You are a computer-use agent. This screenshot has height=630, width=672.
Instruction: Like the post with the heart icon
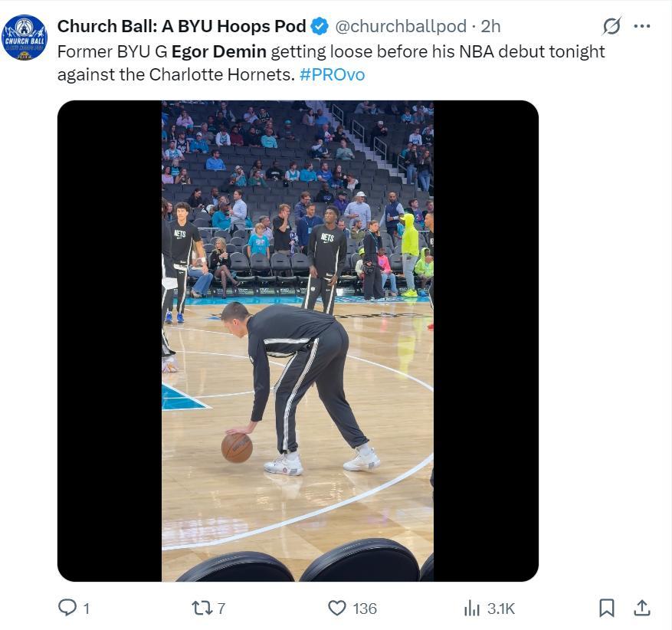[x=337, y=608]
